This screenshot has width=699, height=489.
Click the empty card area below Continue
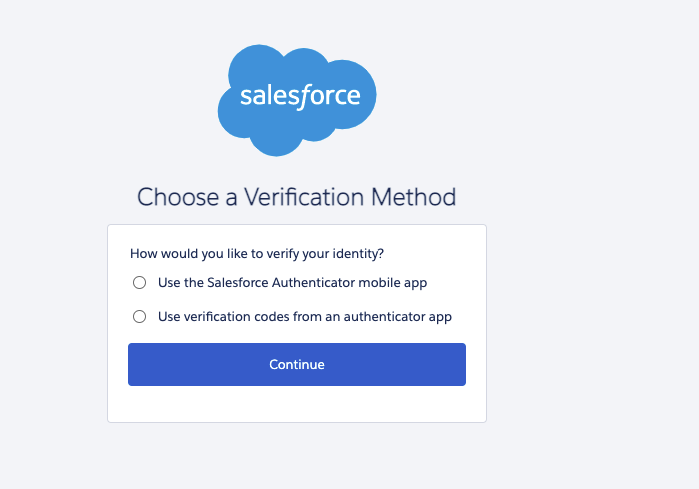click(x=297, y=403)
